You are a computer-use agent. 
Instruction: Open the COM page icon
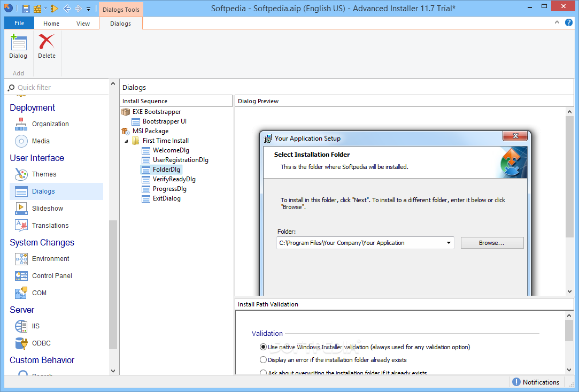coord(21,293)
